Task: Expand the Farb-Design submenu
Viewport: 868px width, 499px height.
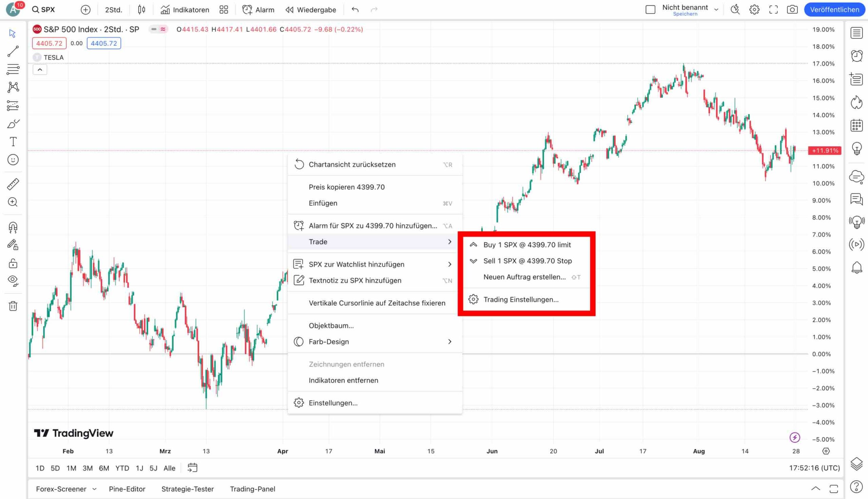Action: 450,341
